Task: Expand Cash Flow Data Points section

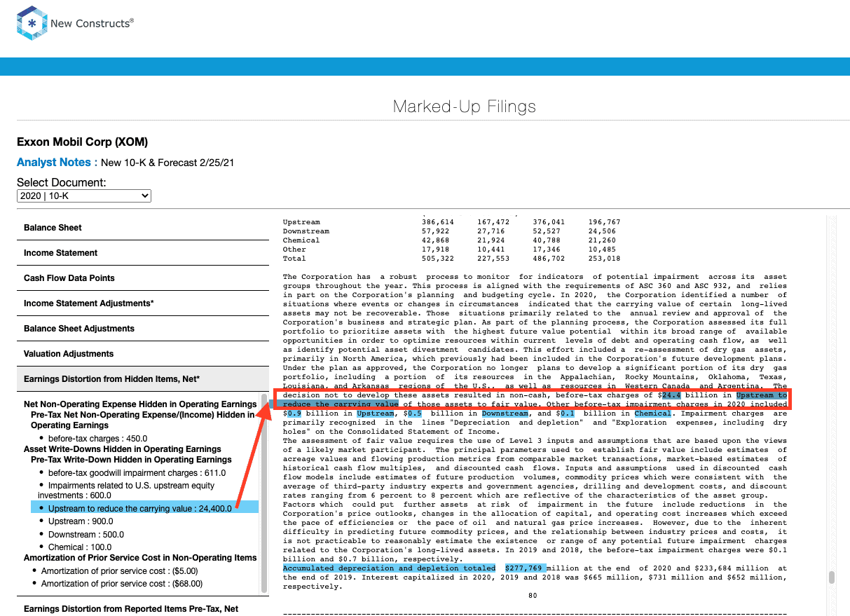Action: click(143, 278)
